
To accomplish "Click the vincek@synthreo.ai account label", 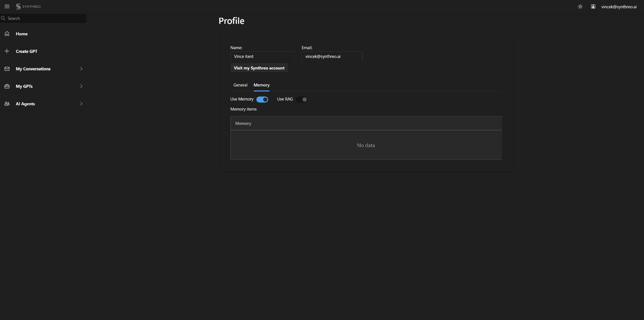I will pos(619,7).
